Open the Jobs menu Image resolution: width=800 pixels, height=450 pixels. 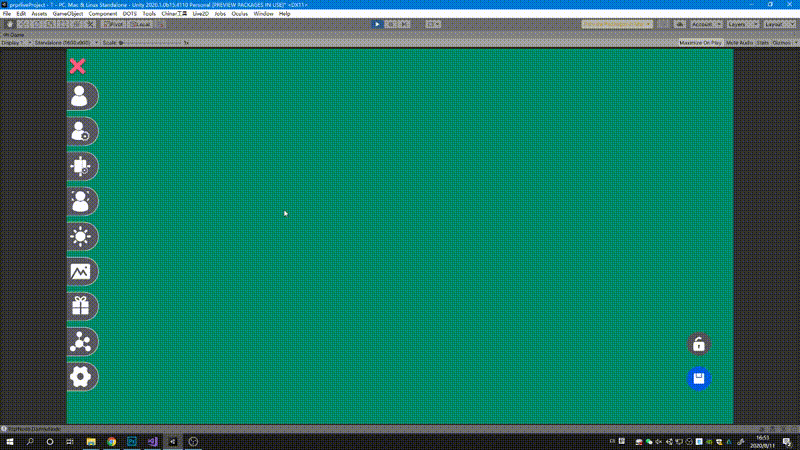coord(220,14)
